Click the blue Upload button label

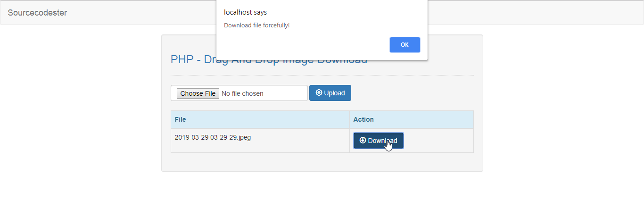(x=335, y=93)
